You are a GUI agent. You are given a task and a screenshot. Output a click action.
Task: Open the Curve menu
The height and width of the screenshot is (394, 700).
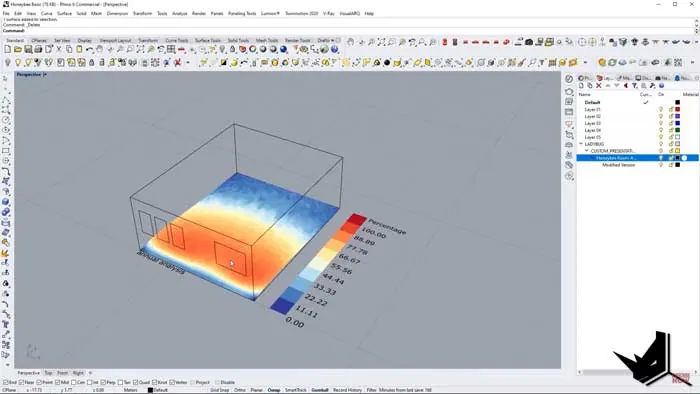point(46,13)
